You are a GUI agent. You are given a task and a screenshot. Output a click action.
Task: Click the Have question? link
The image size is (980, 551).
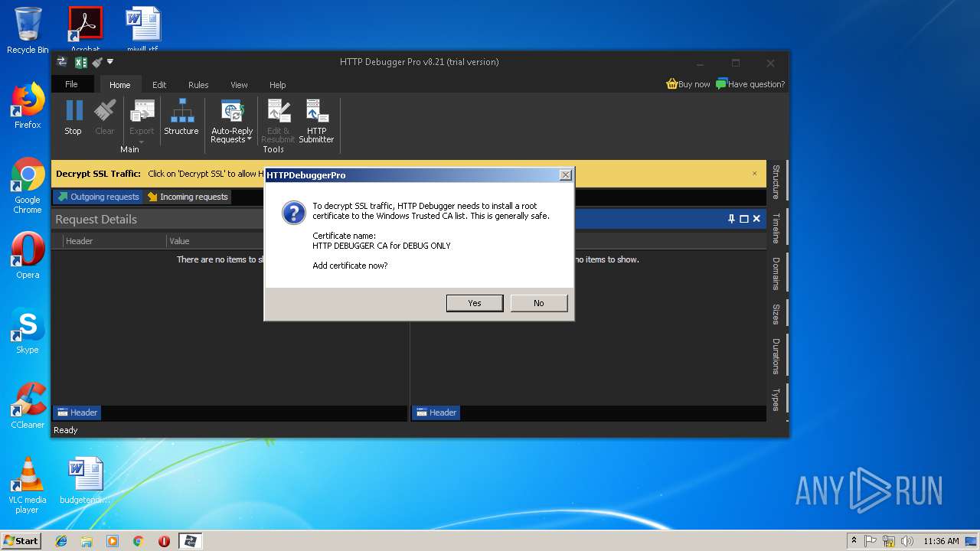[750, 84]
